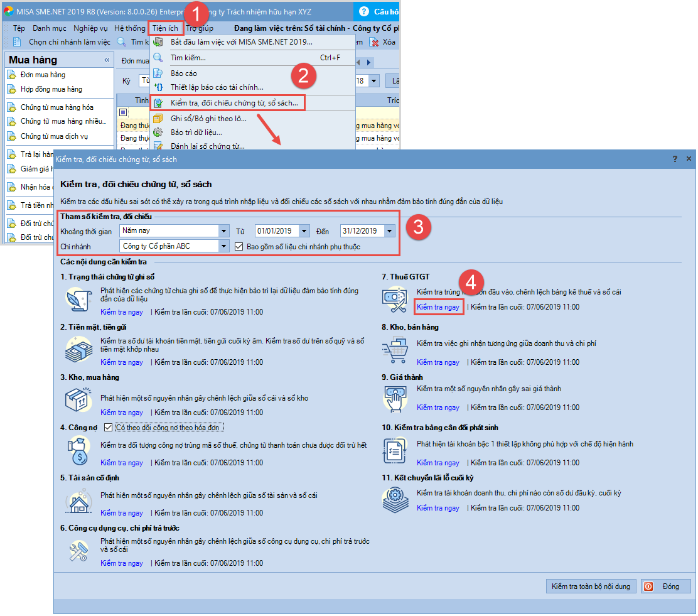Open the Trợ giúp menu
This screenshot has height=616, width=698.
(x=200, y=28)
